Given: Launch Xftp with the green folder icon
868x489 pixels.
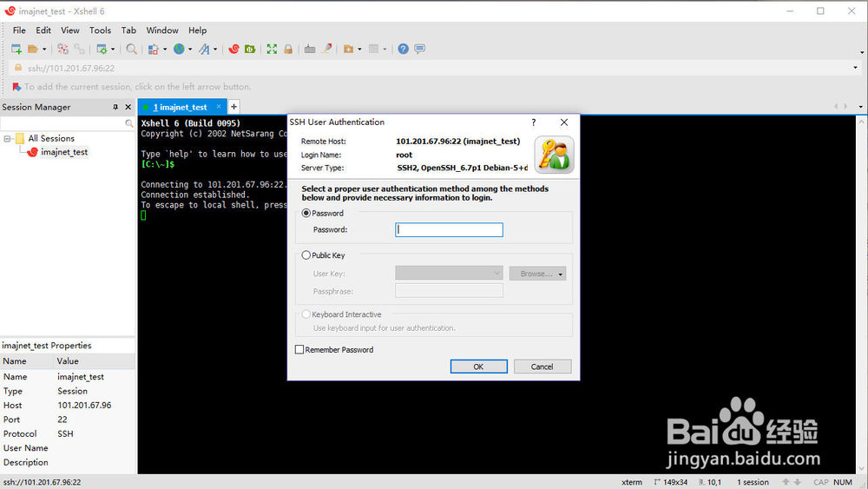Looking at the screenshot, I should click(250, 50).
